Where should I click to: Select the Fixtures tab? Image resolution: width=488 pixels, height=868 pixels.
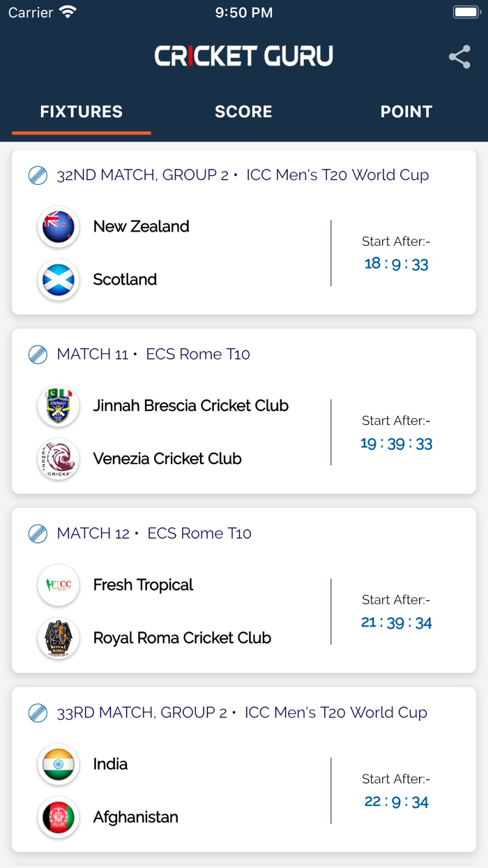coord(81,112)
